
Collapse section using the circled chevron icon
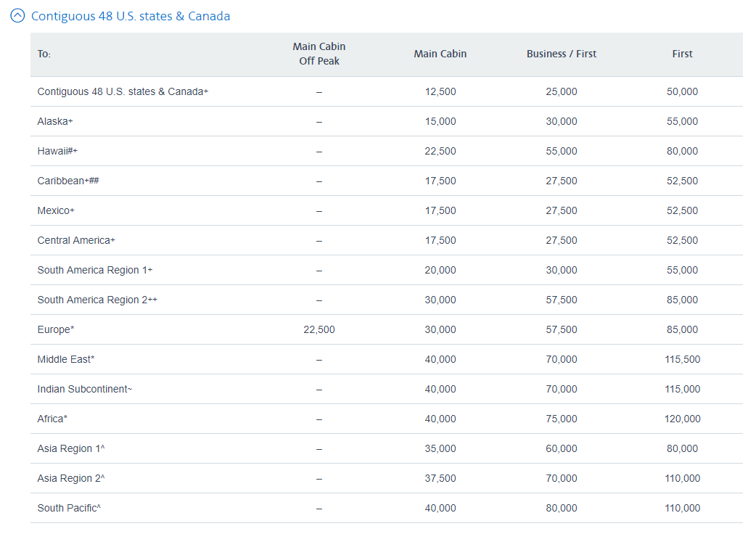18,16
